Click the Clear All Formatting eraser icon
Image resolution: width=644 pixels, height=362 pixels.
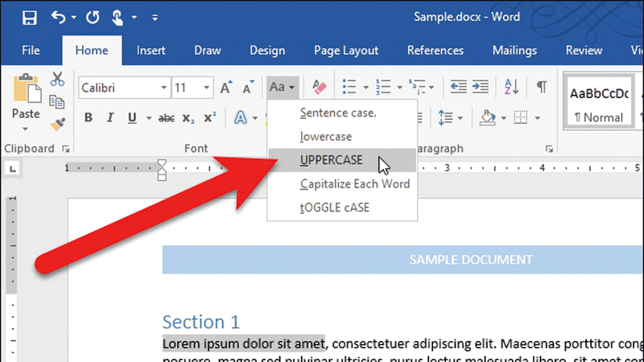[x=320, y=87]
